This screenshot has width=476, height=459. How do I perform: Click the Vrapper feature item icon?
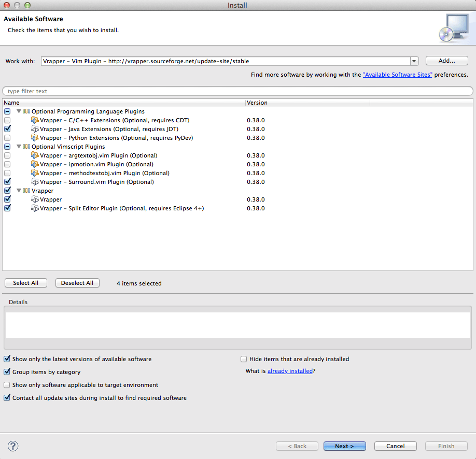(x=35, y=199)
